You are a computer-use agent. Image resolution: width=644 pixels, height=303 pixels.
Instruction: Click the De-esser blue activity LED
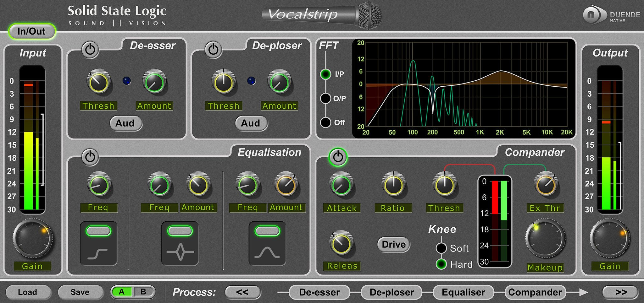[127, 81]
